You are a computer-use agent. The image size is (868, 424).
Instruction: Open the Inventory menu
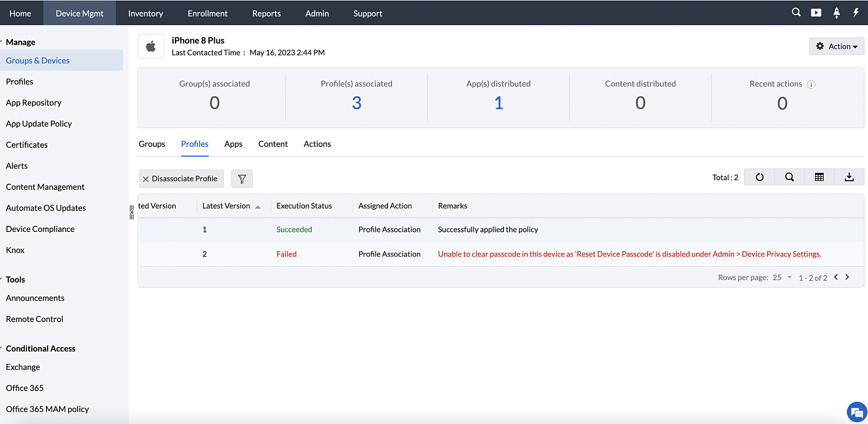pos(145,13)
